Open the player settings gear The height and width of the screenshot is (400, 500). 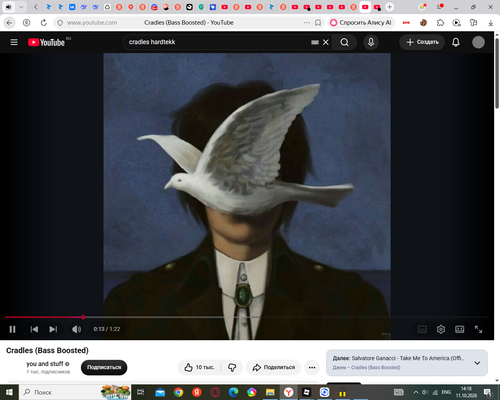point(441,329)
